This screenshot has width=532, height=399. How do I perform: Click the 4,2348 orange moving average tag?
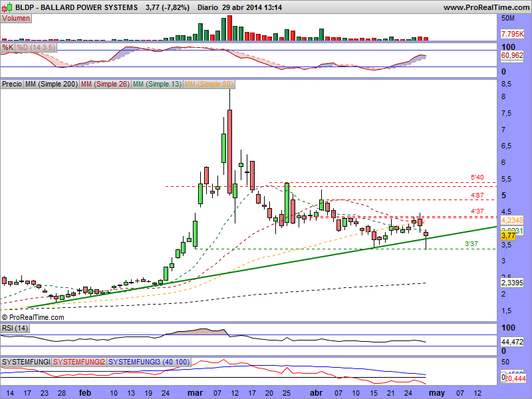point(512,220)
